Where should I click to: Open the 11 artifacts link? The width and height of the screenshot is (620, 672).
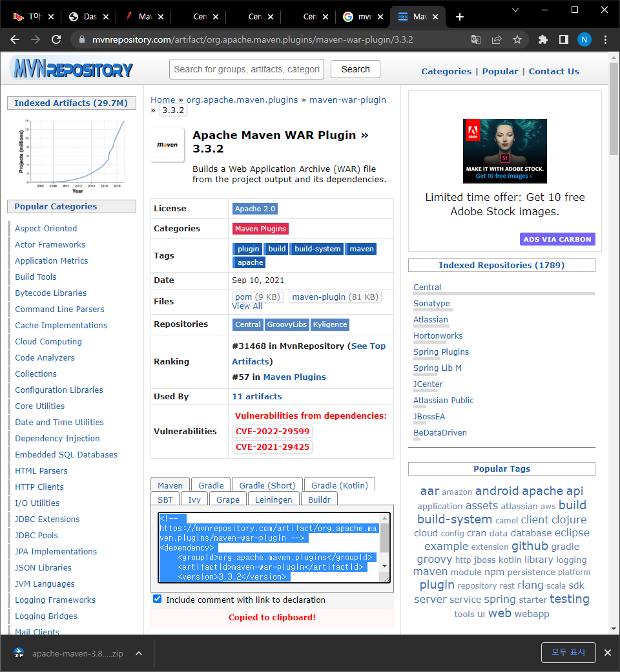[256, 397]
